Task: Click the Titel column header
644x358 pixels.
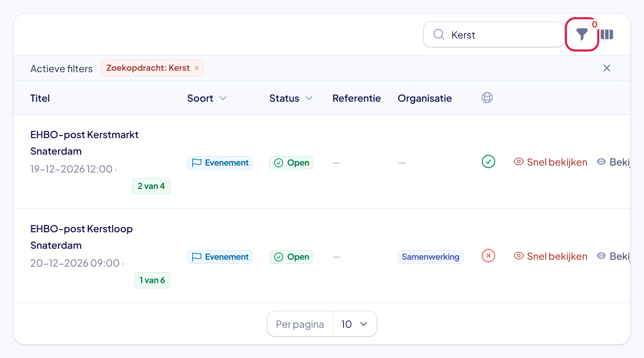Action: coord(40,98)
